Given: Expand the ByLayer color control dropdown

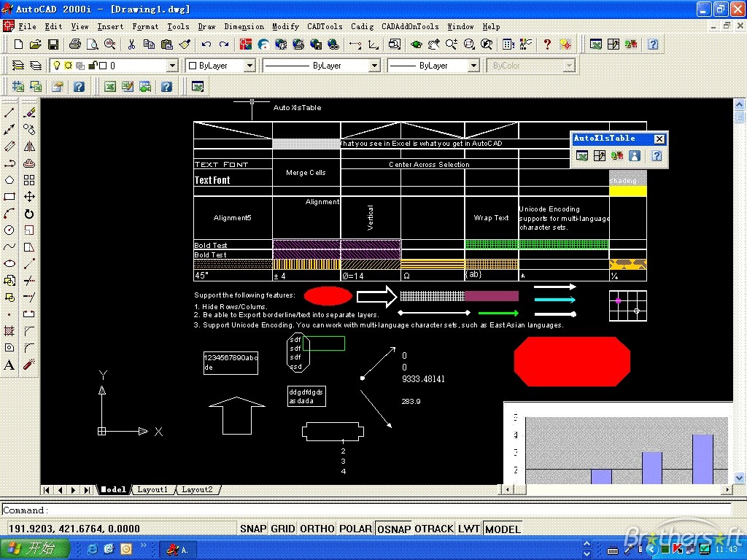Looking at the screenshot, I should tap(248, 66).
